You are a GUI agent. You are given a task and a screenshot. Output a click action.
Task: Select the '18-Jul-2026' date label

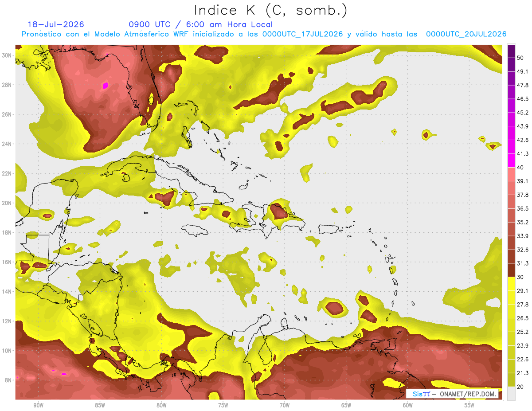pos(56,24)
